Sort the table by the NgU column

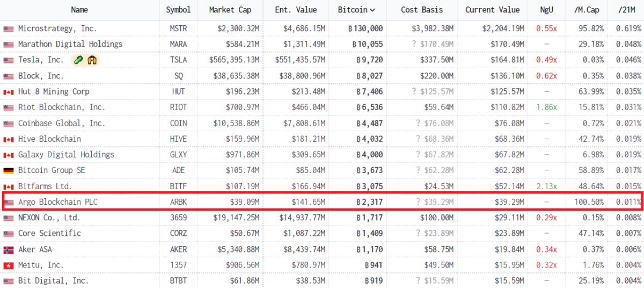547,10
